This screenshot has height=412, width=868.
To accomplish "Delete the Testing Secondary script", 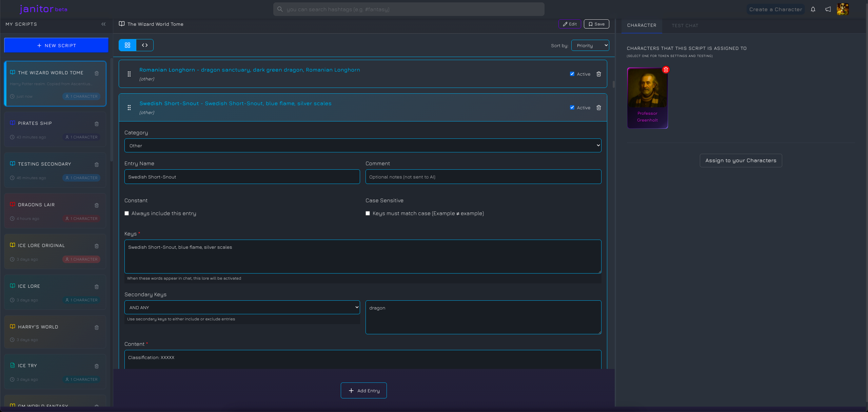I will point(97,165).
